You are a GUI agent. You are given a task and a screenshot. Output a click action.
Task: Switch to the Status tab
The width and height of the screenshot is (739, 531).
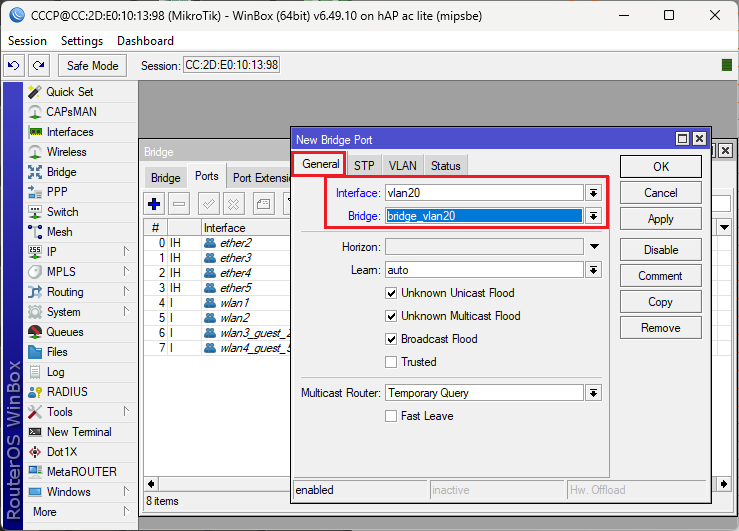click(x=445, y=166)
